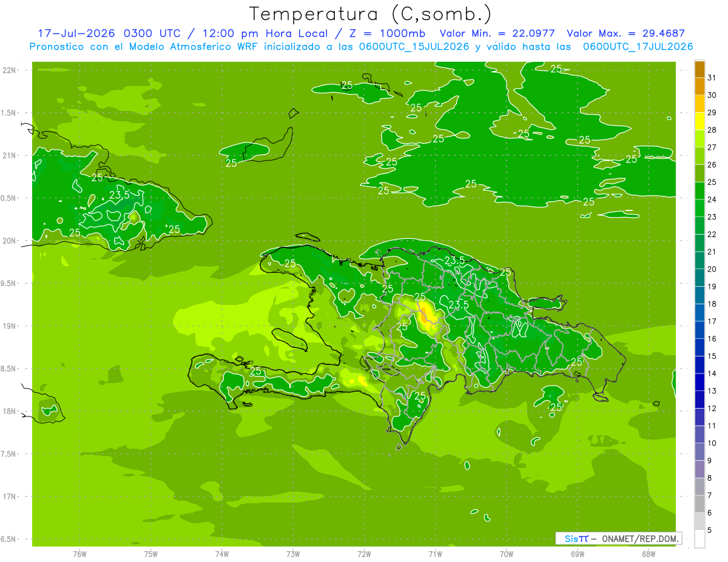
Task: Click 'Pronóstico con el Modelo Atmósferico WRF' text
Action: pos(144,47)
